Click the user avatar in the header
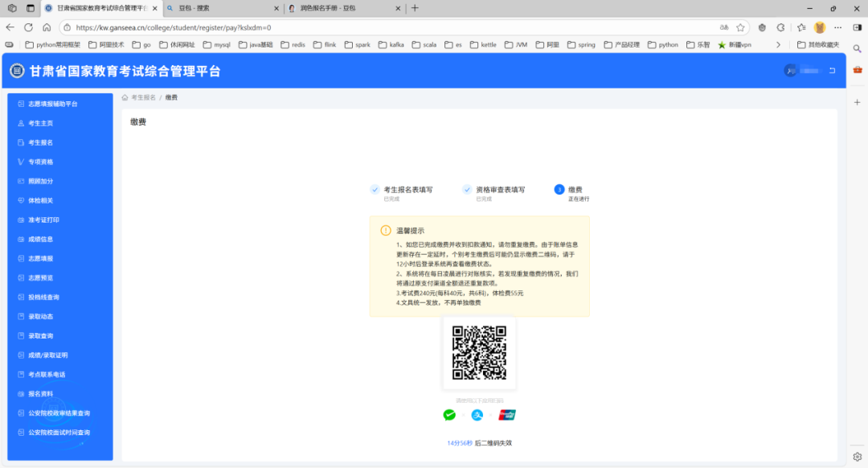 point(790,70)
